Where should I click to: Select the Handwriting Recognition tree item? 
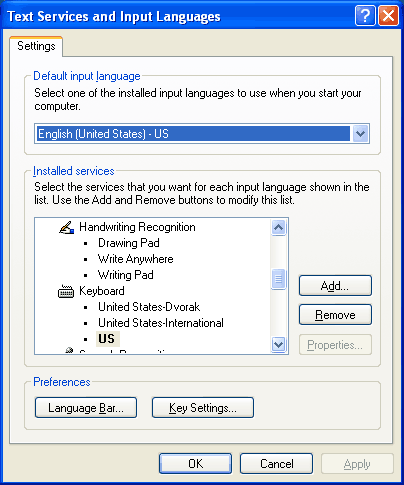pyautogui.click(x=137, y=227)
